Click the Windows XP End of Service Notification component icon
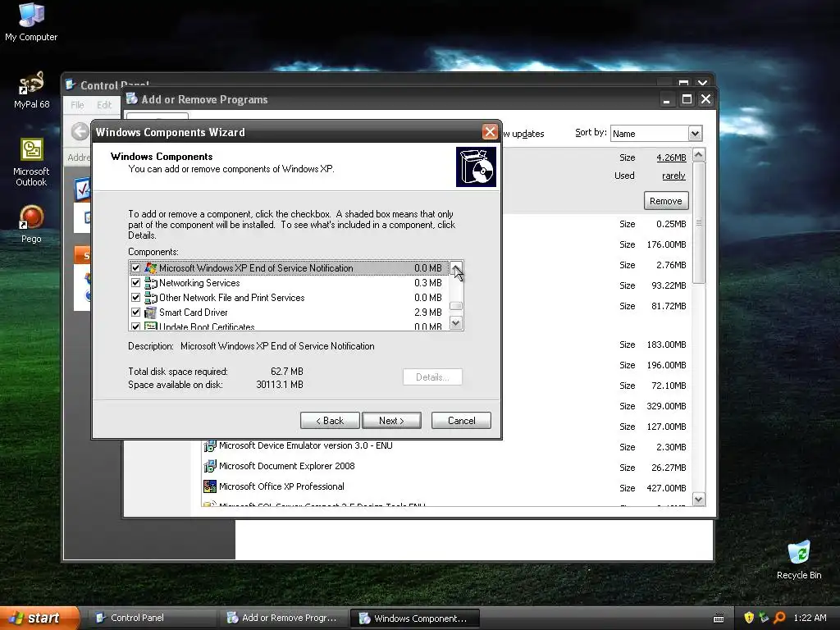Screen dimensions: 840x630 [151, 268]
